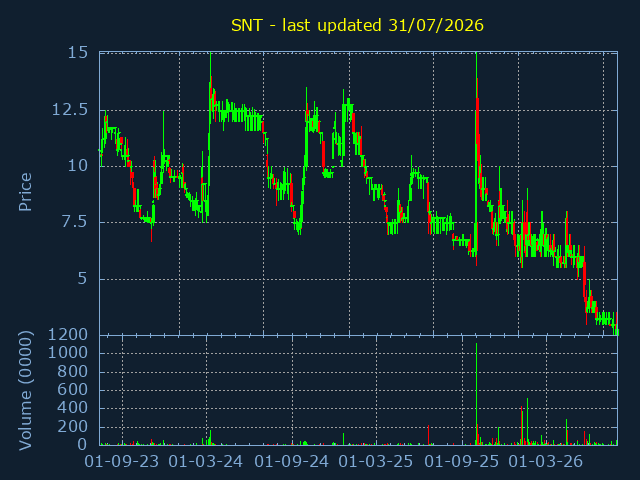This screenshot has width=640, height=480.
Task: Click the 400 volume axis label
Action: pyautogui.click(x=73, y=408)
